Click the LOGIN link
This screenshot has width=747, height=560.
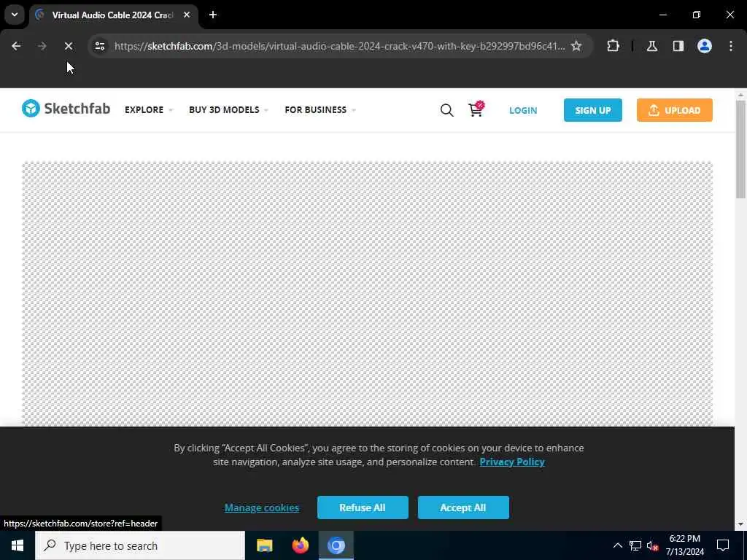(x=522, y=110)
